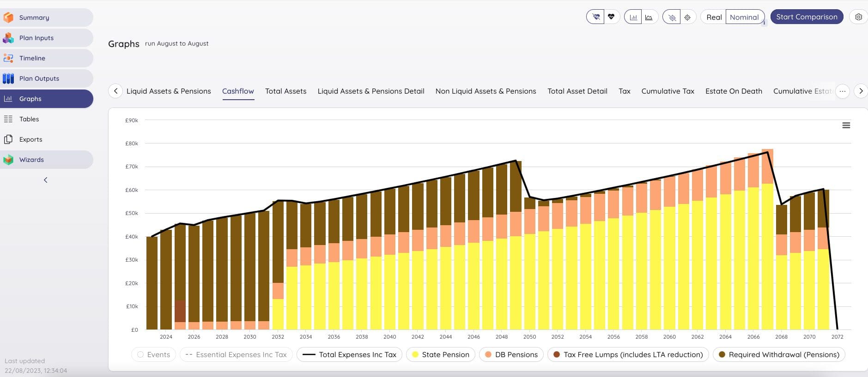Switch values to Real
The width and height of the screenshot is (868, 377).
[714, 17]
